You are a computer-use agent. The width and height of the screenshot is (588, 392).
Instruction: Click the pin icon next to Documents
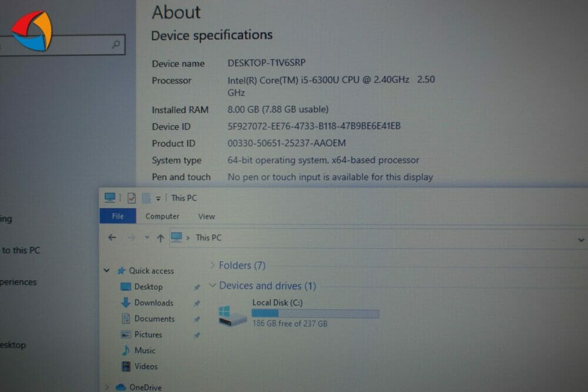tap(197, 319)
